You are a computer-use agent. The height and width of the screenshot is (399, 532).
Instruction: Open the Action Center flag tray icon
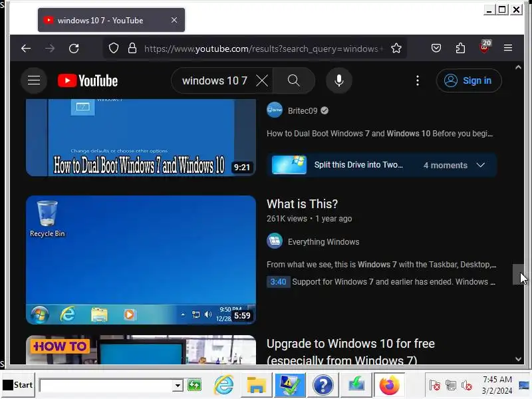(435, 386)
